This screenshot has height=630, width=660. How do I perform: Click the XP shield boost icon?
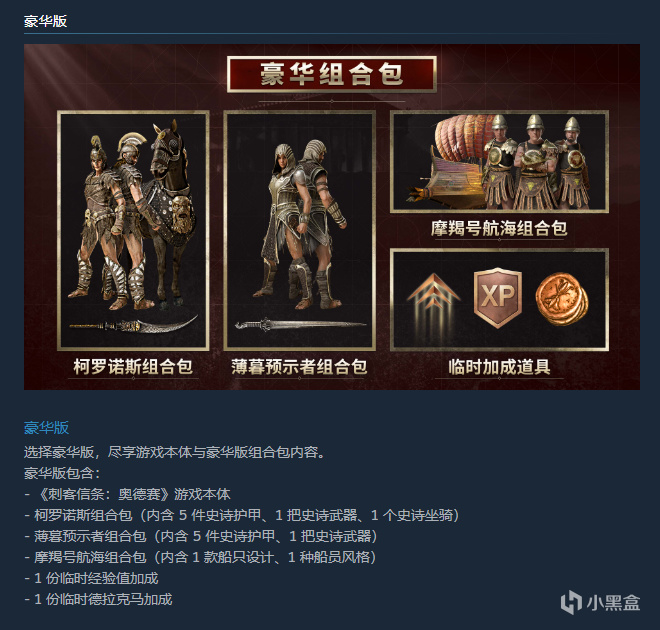point(498,297)
